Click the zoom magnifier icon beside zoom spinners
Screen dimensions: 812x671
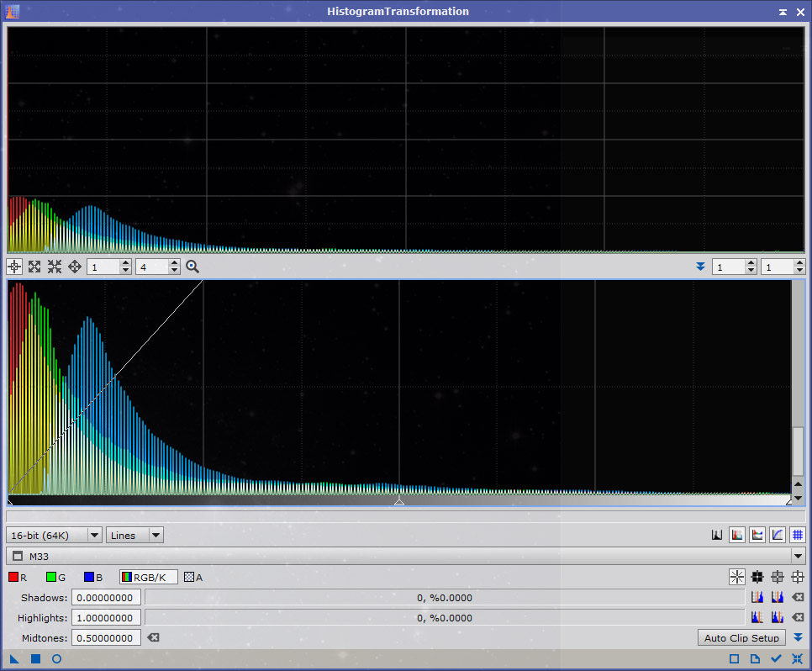coord(192,267)
